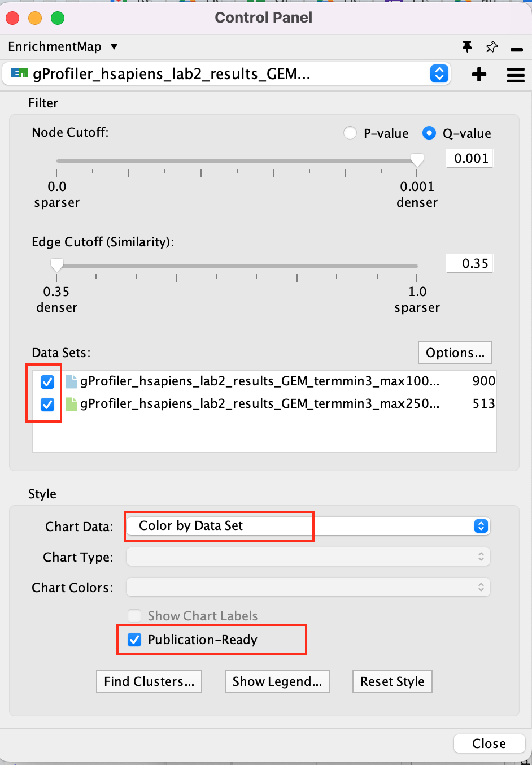Click the Find Clusters button
Viewport: 532px width, 765px height.
pyautogui.click(x=149, y=681)
